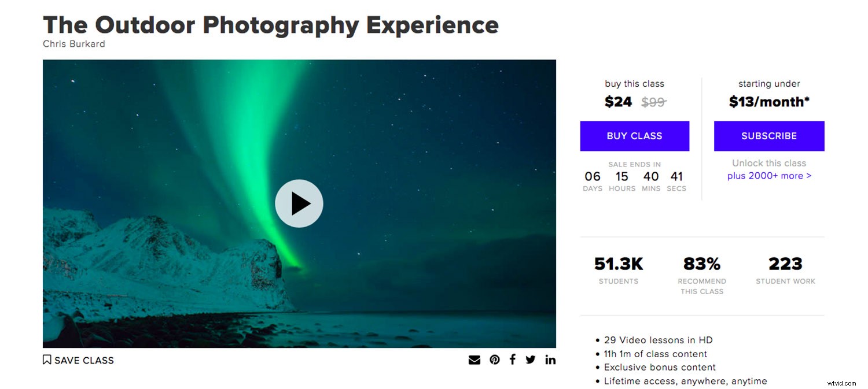868x389 pixels.
Task: Click the bookmark icon next to Save Class
Action: (47, 359)
